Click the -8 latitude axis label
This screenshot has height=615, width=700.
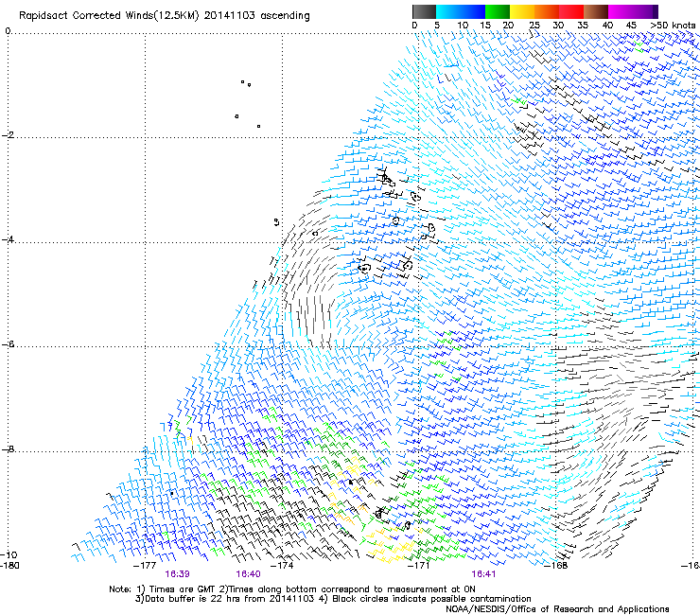[8, 449]
